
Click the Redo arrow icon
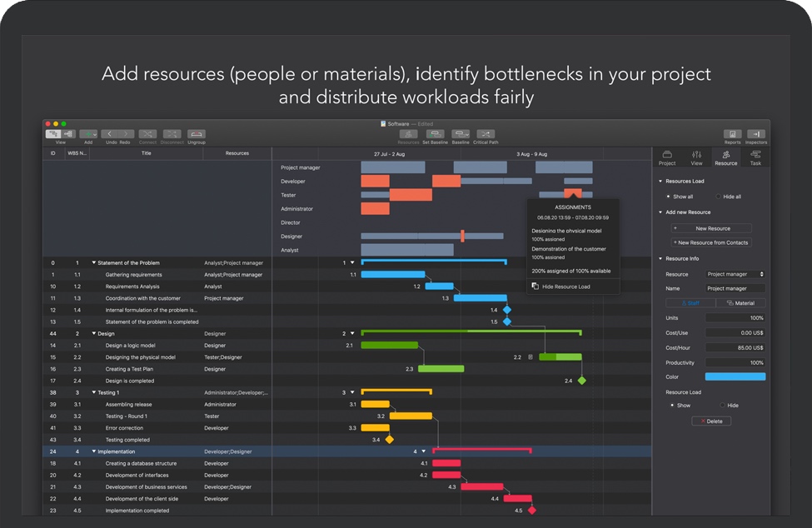tap(124, 134)
